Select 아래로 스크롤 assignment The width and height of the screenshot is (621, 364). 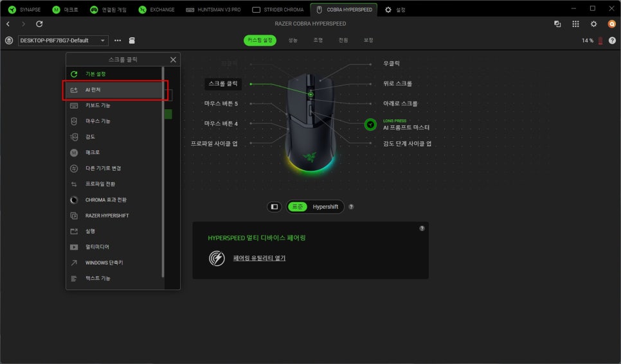[x=400, y=103]
